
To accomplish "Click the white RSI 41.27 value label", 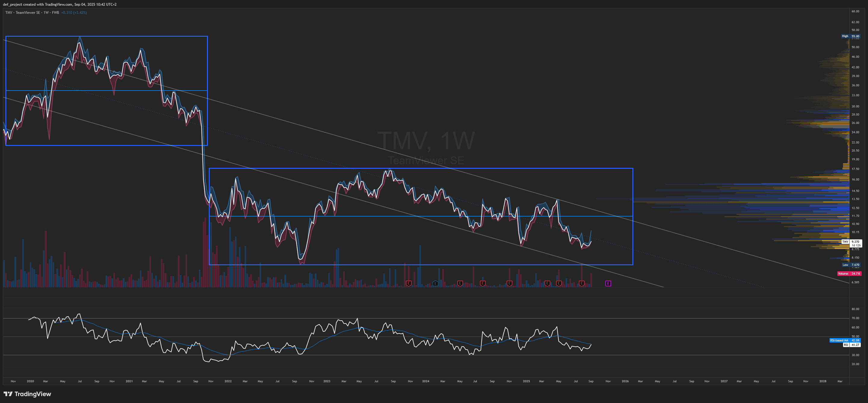I will tap(851, 345).
